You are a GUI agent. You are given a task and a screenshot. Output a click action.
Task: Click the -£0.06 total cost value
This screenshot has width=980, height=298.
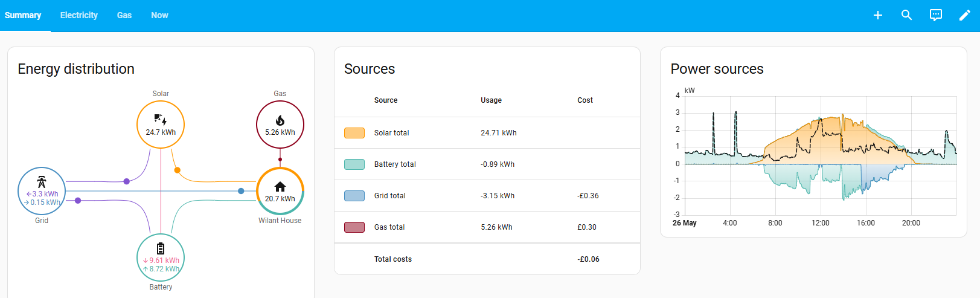coord(588,259)
